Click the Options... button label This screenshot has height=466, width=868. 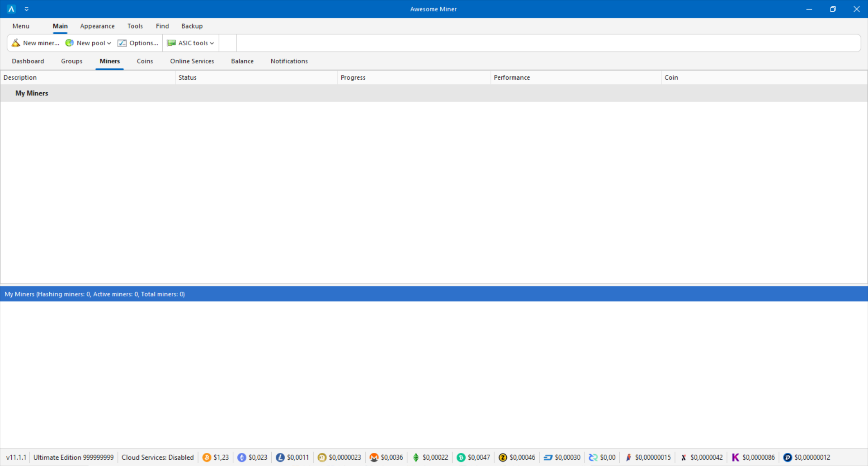(x=144, y=43)
